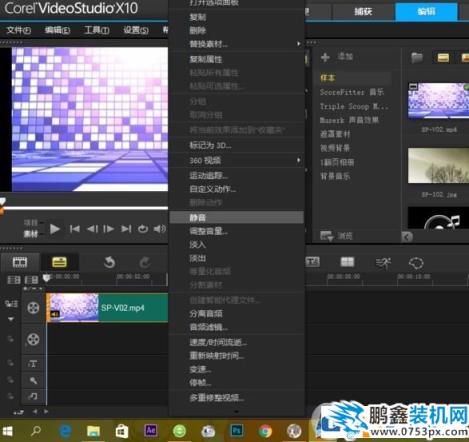Select the Music track note icon
The image size is (469, 442).
click(33, 396)
